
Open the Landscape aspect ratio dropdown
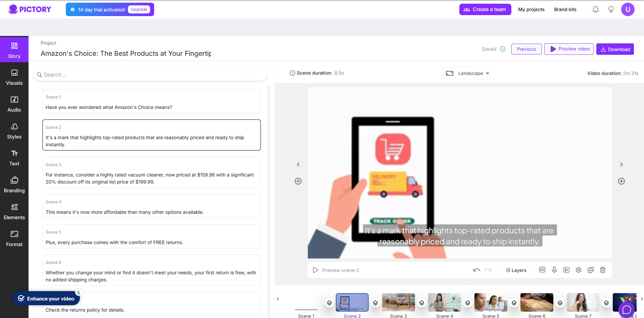[468, 73]
